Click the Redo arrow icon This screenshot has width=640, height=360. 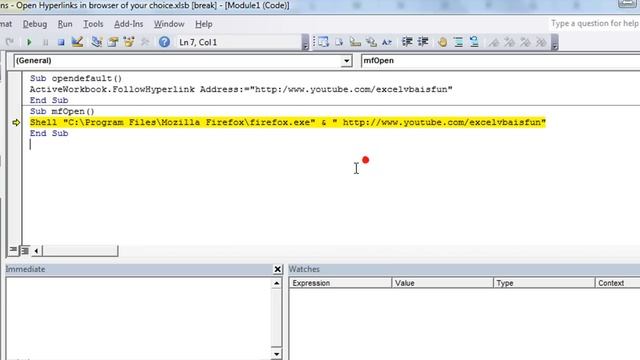[x=10, y=42]
